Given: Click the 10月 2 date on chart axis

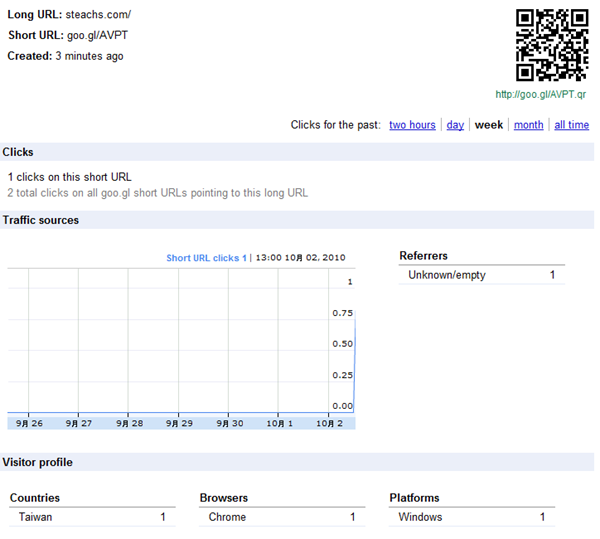Looking at the screenshot, I should point(329,423).
